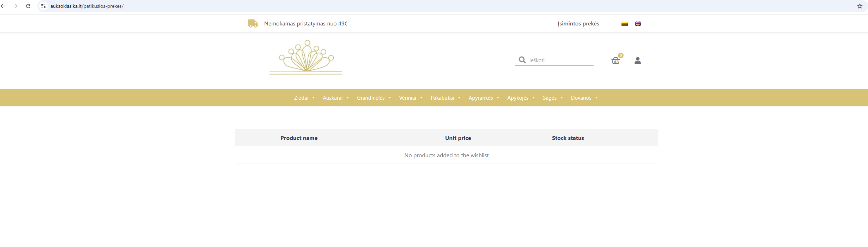
Task: Open the user account icon
Action: click(637, 61)
